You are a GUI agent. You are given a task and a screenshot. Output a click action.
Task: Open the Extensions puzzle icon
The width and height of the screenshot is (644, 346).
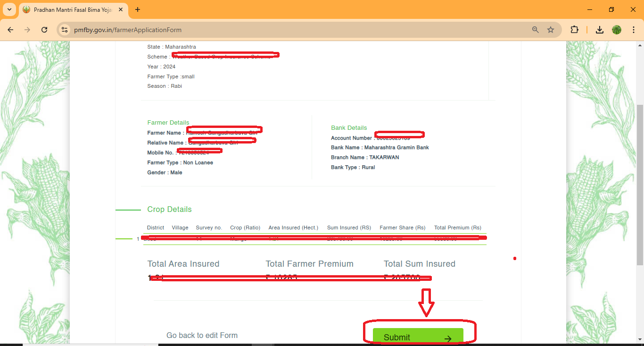click(x=574, y=30)
